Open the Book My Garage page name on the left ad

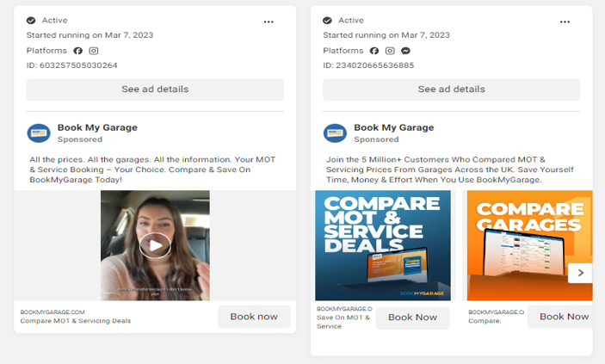pos(97,127)
